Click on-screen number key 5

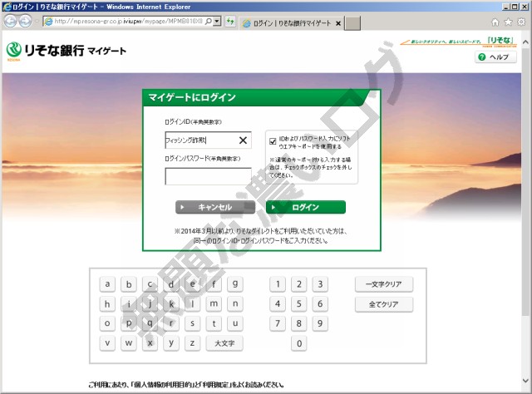coord(299,303)
